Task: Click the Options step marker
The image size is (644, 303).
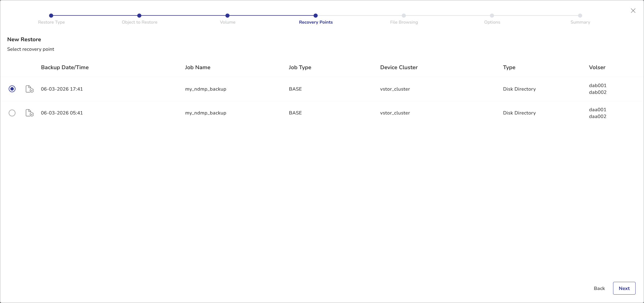Action: [492, 16]
